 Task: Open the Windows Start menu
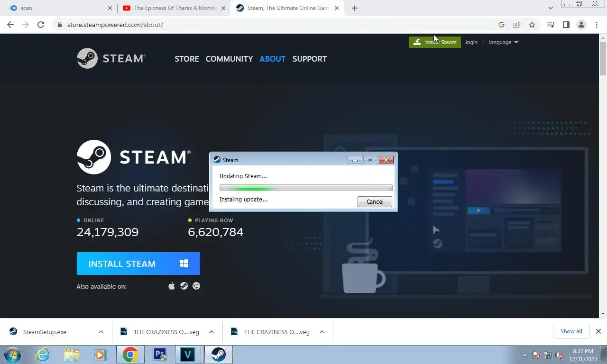coord(13,355)
